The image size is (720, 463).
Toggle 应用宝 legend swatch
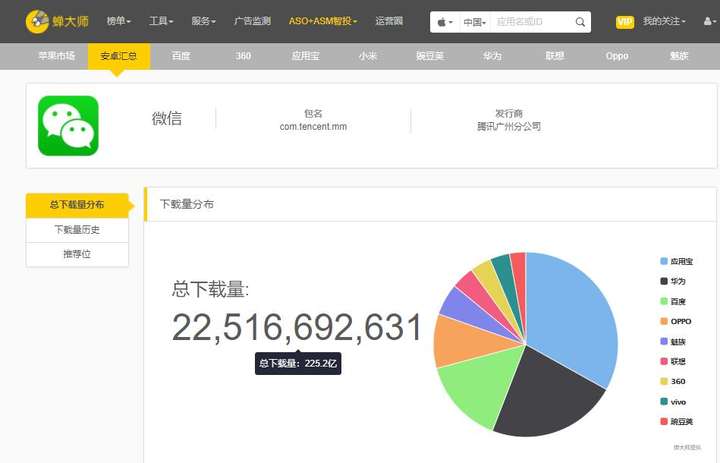[664, 261]
